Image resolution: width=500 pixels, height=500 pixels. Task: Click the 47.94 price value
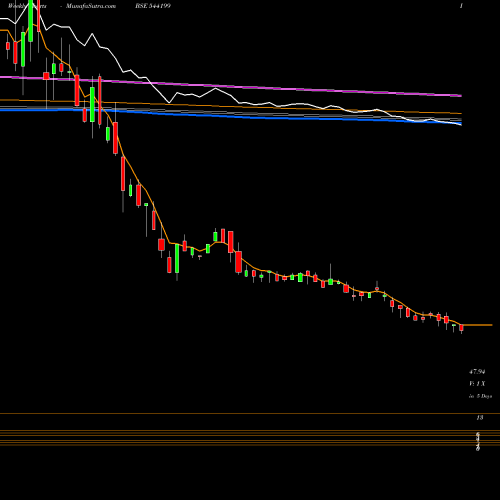[477, 371]
